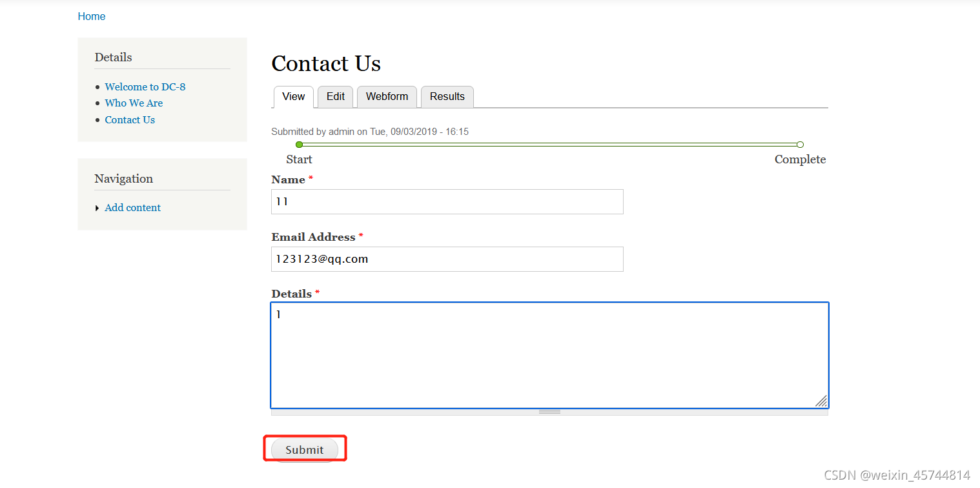
Task: Follow the Home breadcrumb link
Action: pos(92,17)
